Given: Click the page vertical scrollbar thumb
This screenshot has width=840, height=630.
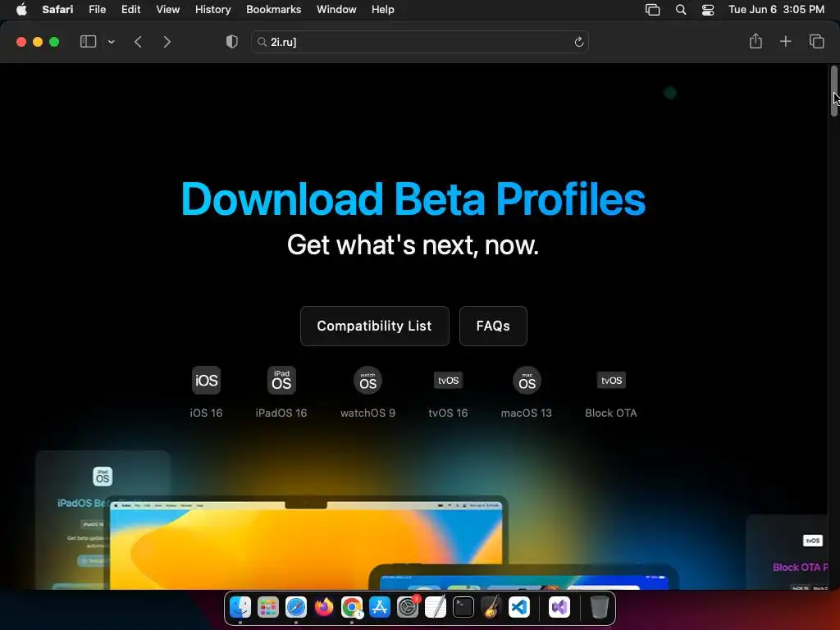Looking at the screenshot, I should (834, 90).
